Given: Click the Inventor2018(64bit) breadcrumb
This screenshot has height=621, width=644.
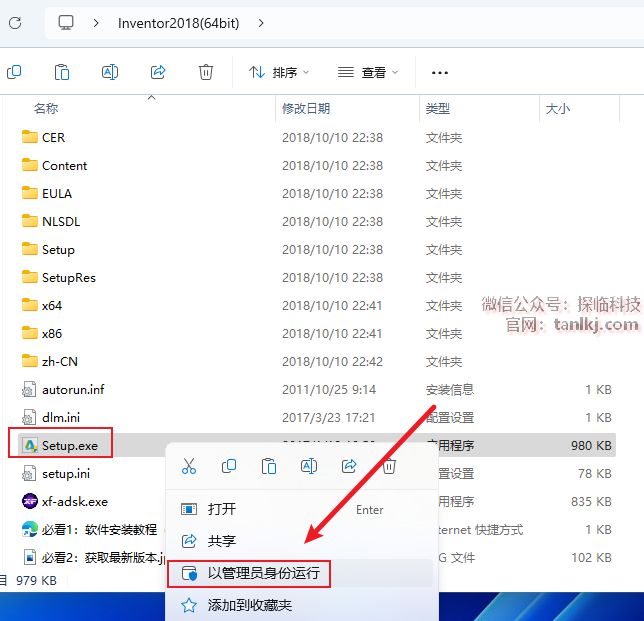Looking at the screenshot, I should point(178,22).
